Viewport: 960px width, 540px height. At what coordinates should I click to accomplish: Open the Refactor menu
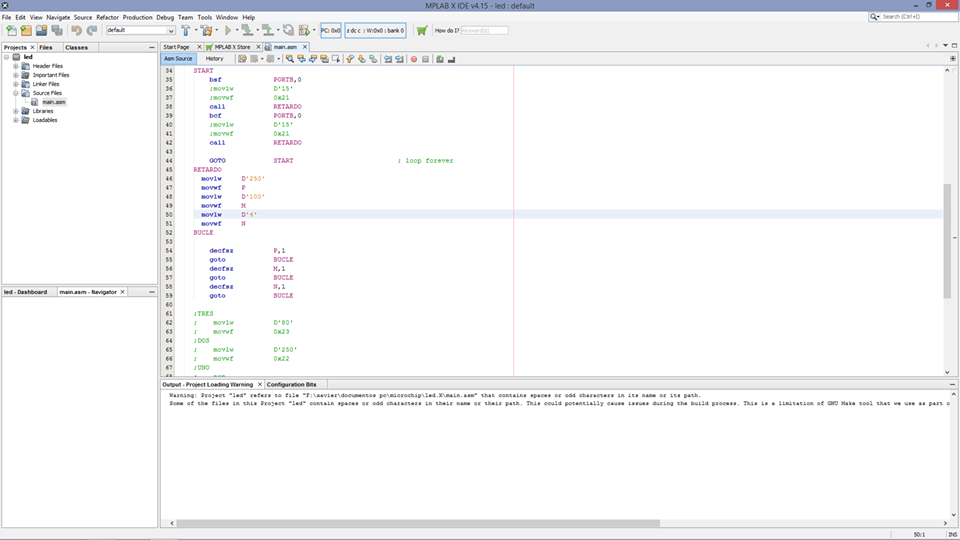pos(107,17)
